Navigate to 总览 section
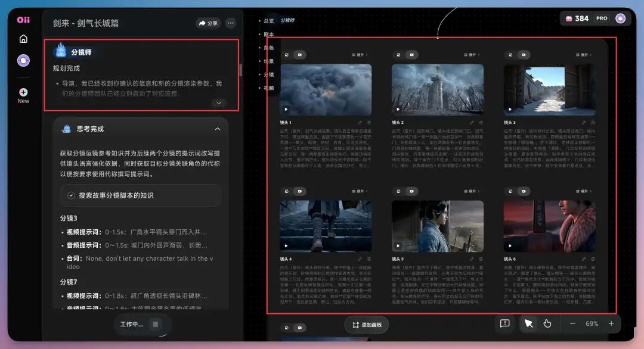644x349 pixels. point(268,21)
